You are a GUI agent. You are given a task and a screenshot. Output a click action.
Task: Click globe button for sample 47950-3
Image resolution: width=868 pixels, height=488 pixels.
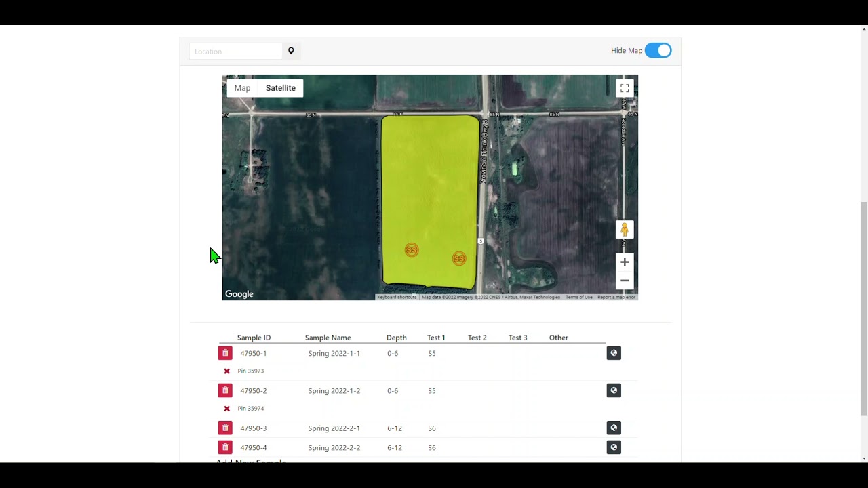click(614, 428)
